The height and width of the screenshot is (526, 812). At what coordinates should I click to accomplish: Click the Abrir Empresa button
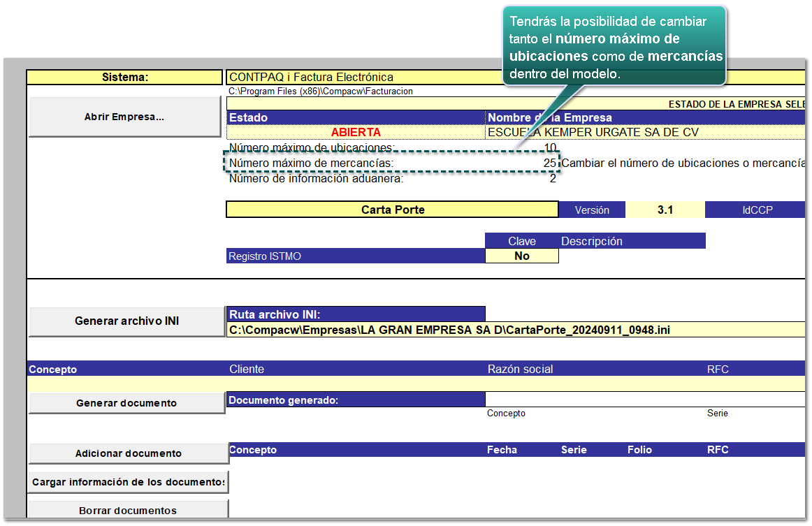125,117
